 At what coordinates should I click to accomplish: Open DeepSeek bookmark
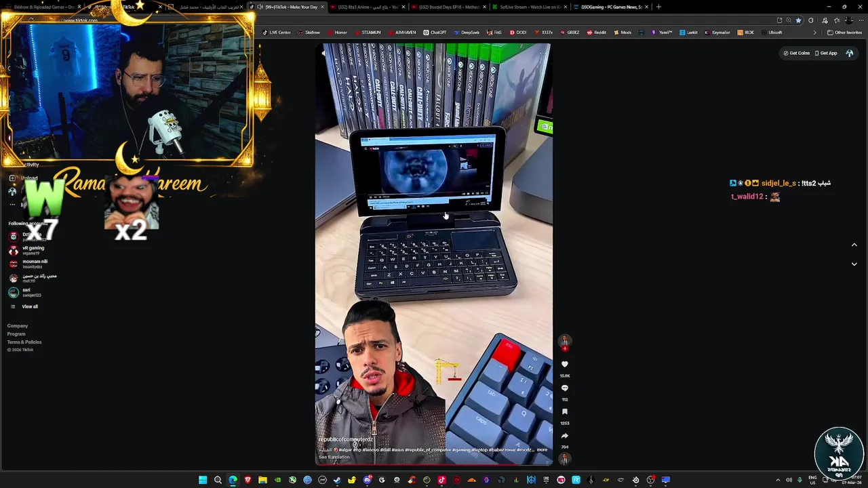coord(467,33)
